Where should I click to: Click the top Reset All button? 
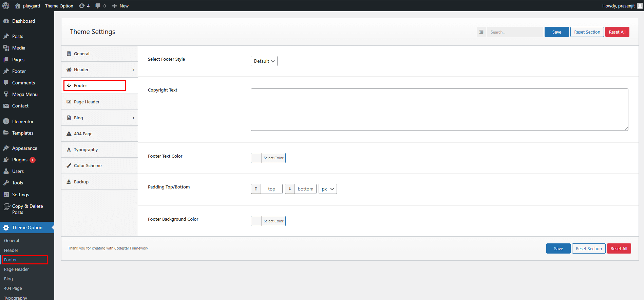coord(617,32)
